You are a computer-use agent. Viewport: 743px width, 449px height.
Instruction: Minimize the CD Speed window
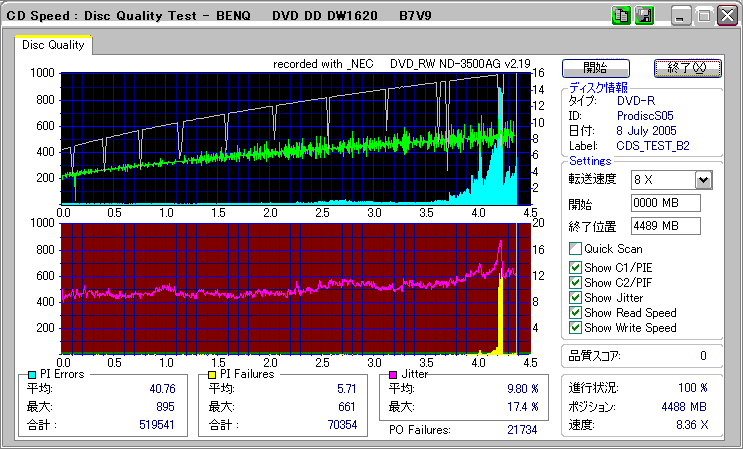pos(682,16)
